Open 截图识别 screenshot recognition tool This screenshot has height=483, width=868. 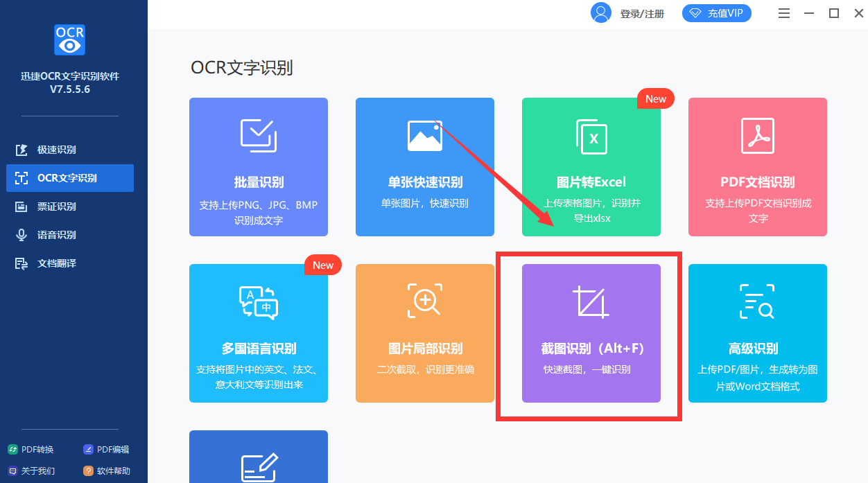pos(591,333)
